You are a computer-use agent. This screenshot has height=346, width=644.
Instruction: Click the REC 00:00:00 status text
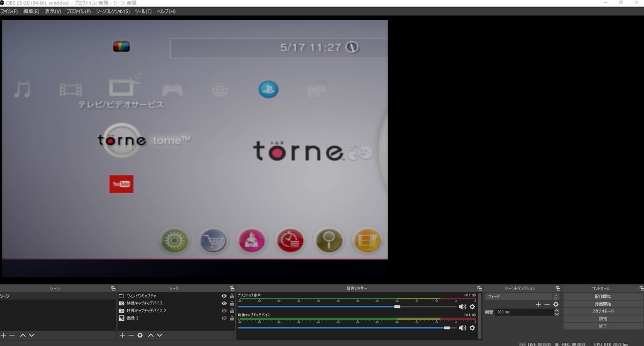[573, 344]
